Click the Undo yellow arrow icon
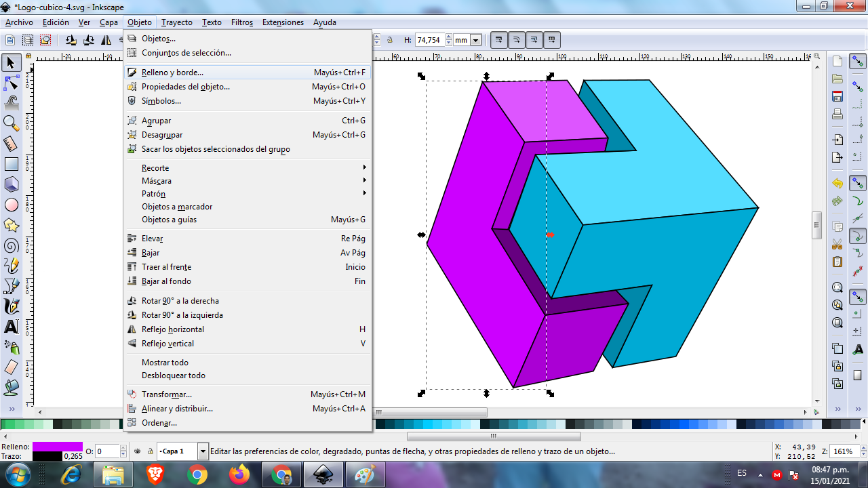 [837, 184]
